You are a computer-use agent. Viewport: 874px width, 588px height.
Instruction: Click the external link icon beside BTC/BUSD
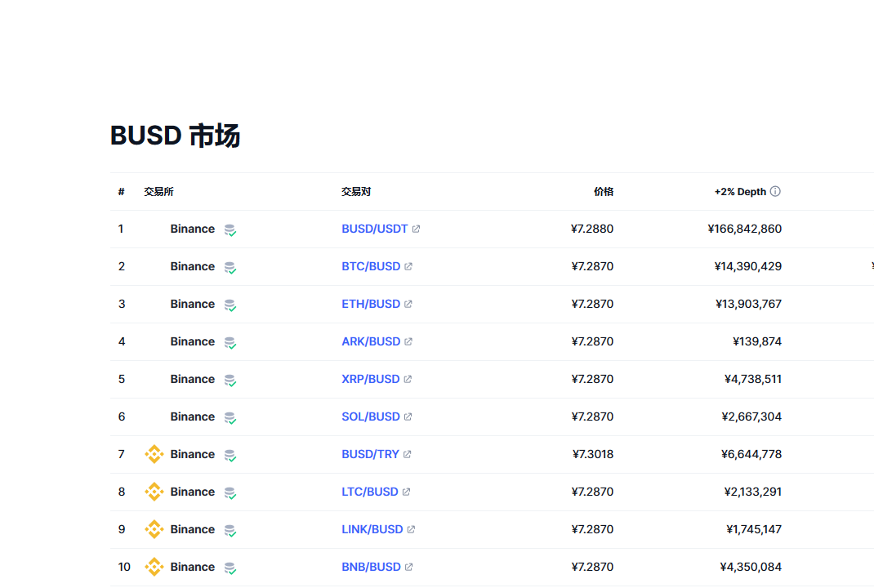[x=408, y=266]
